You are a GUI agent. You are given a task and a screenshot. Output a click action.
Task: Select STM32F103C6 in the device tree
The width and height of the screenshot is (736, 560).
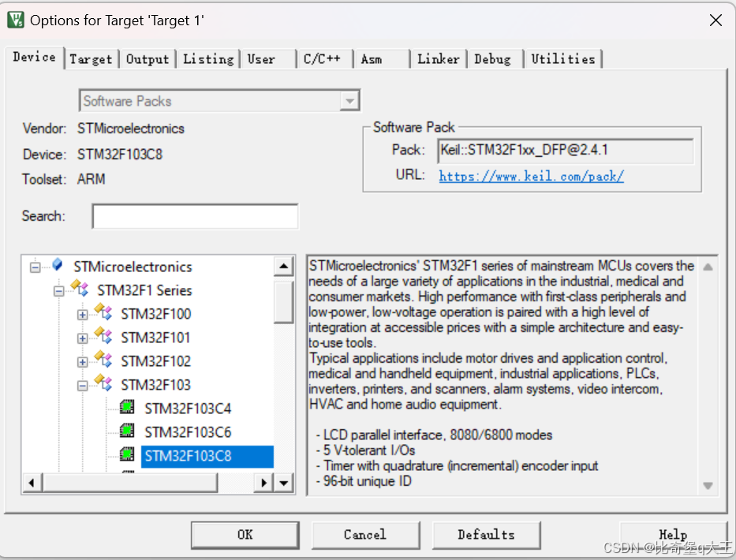coord(188,432)
